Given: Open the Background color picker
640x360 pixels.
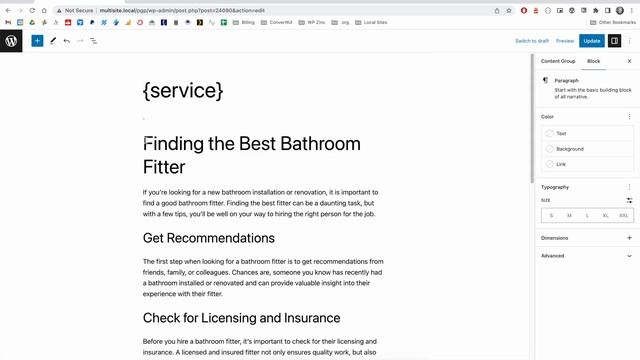Looking at the screenshot, I should click(587, 149).
